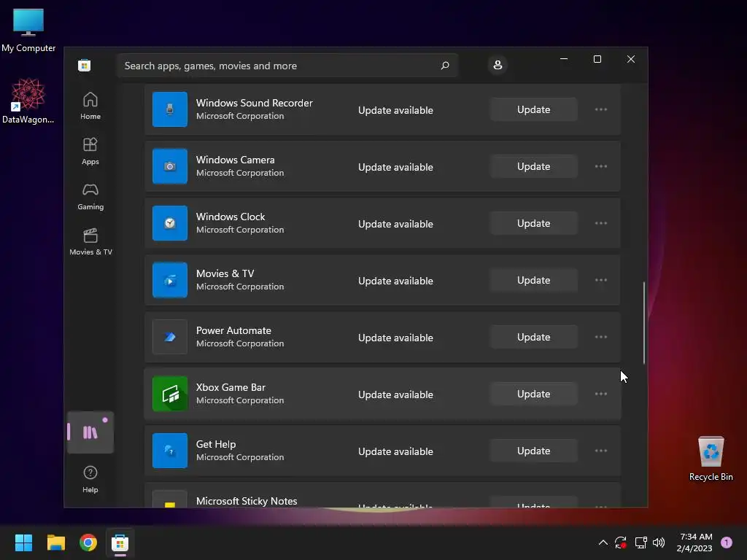The height and width of the screenshot is (560, 747).
Task: Open more options for Windows Clock
Action: point(601,223)
